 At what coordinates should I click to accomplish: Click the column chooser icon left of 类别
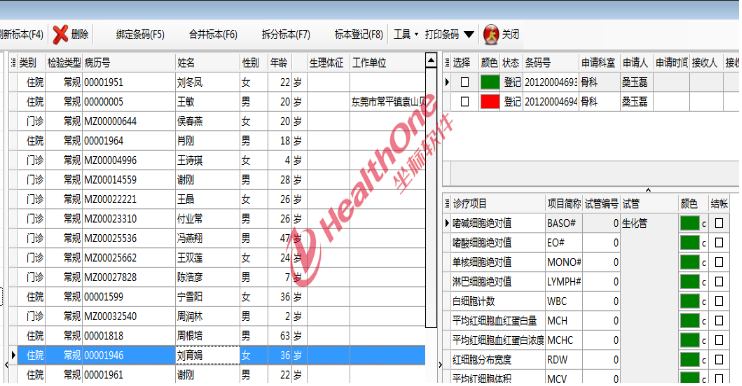coord(13,62)
